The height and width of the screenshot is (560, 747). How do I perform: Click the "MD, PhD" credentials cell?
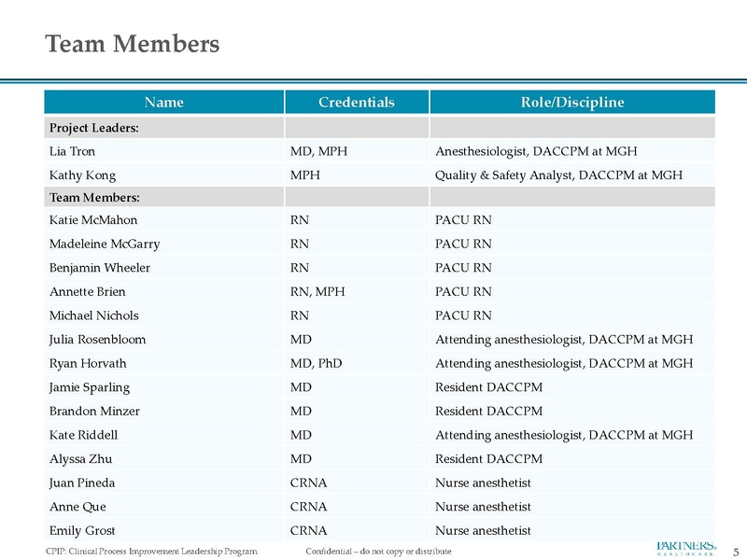click(x=317, y=363)
